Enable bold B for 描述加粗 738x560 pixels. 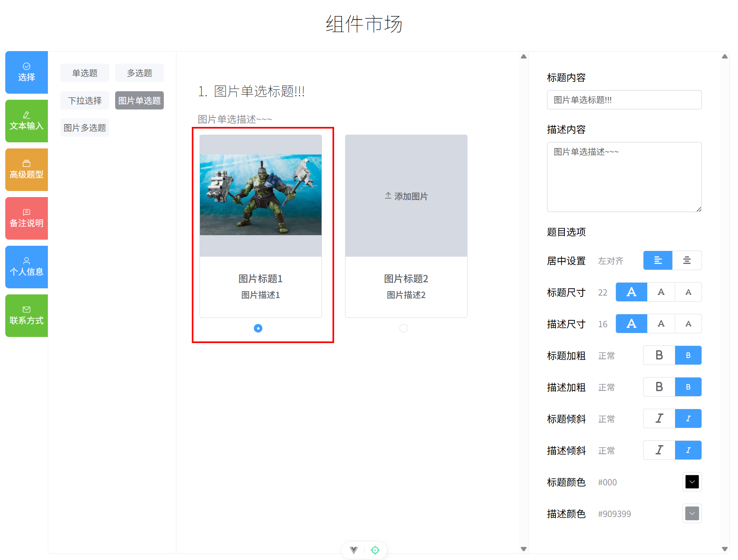coord(659,387)
